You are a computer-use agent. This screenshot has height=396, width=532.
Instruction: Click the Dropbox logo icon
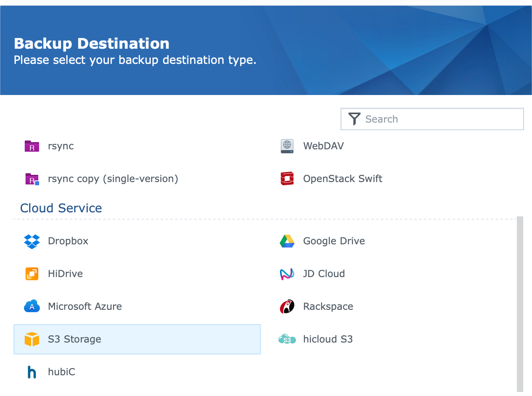pos(32,241)
